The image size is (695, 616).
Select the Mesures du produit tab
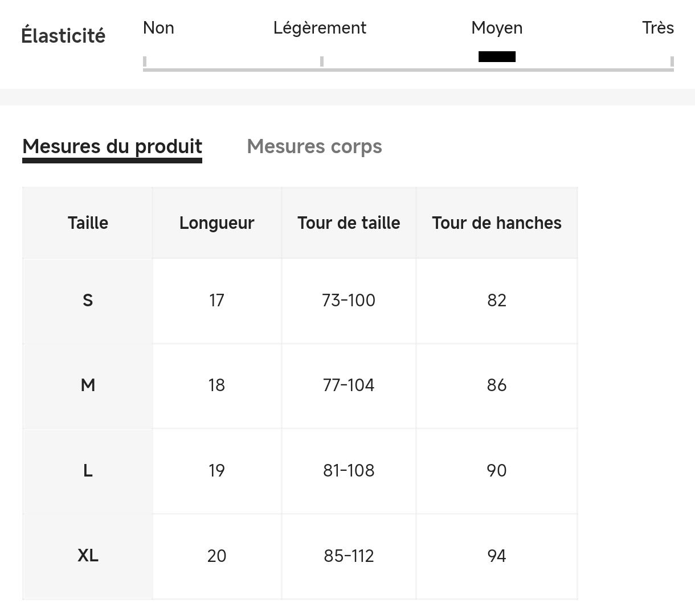[x=112, y=146]
